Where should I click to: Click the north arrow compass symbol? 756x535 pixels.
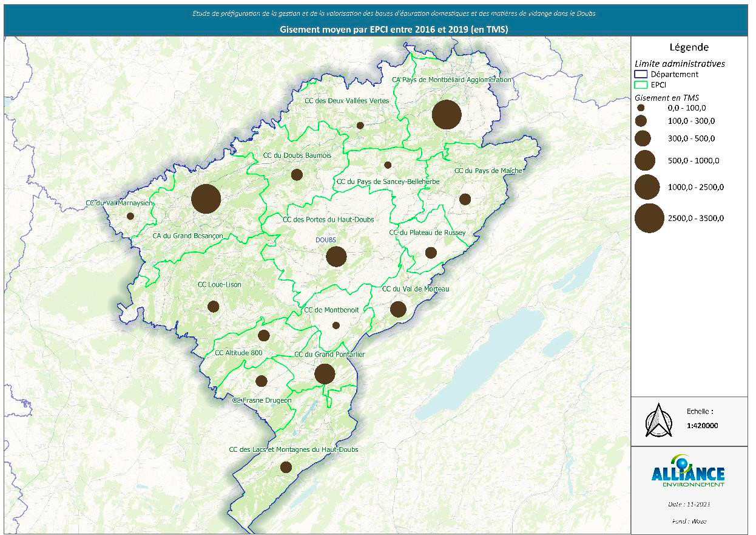(x=658, y=420)
